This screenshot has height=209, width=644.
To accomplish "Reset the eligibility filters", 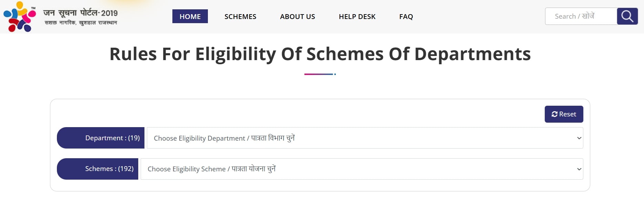I will pos(564,114).
